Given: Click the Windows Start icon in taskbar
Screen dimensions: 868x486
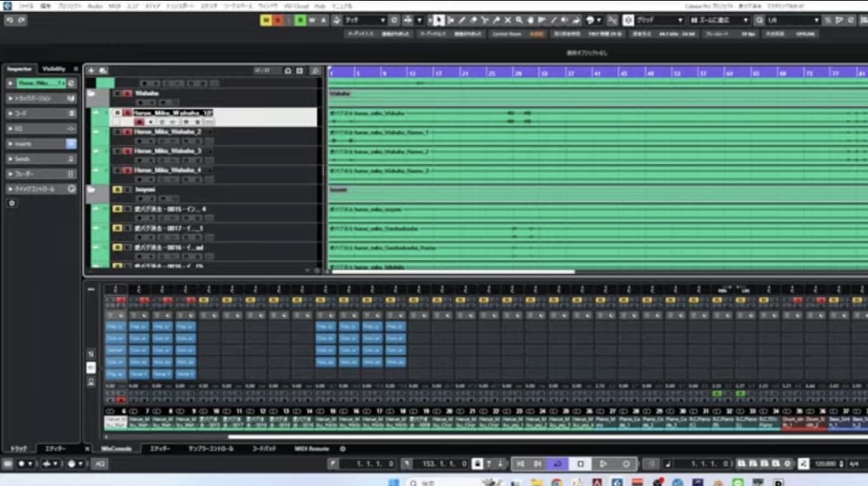Looking at the screenshot, I should tap(393, 483).
